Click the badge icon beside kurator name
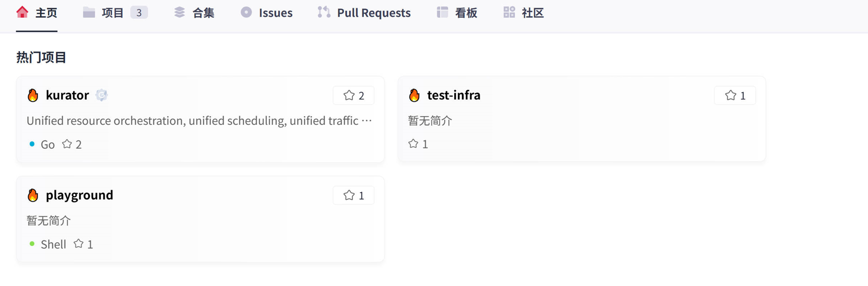 101,95
